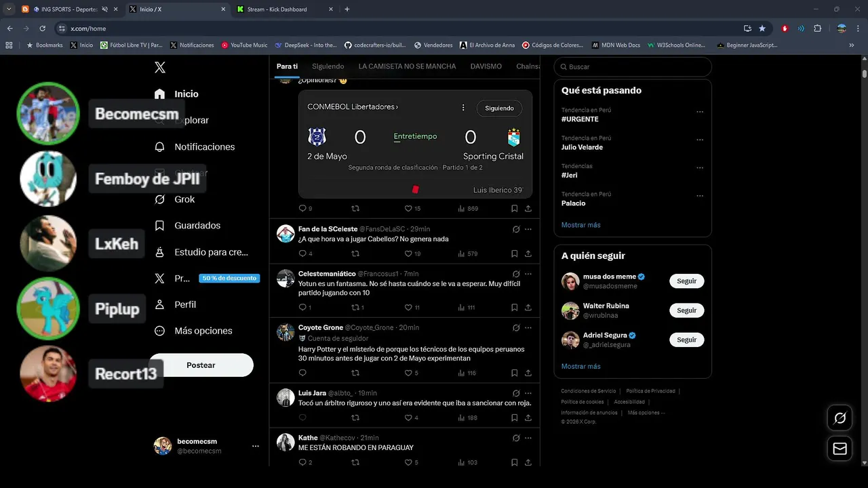868x488 pixels.
Task: Open the floating Grok button at bottom right
Action: 840,418
